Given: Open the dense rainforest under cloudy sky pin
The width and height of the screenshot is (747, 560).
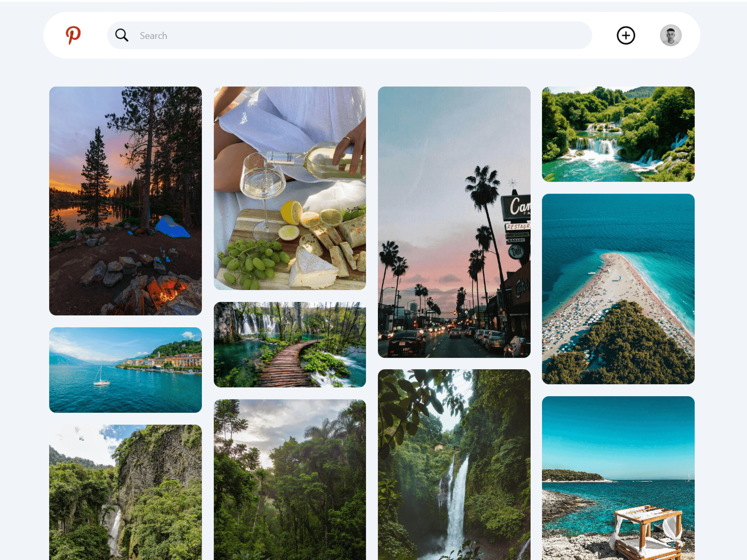Looking at the screenshot, I should (x=290, y=480).
